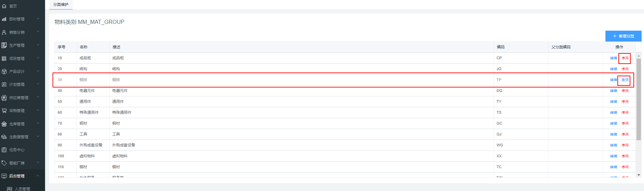Click the 即时管理 bar chart icon
Image resolution: width=644 pixels, height=191 pixels.
coord(4,19)
